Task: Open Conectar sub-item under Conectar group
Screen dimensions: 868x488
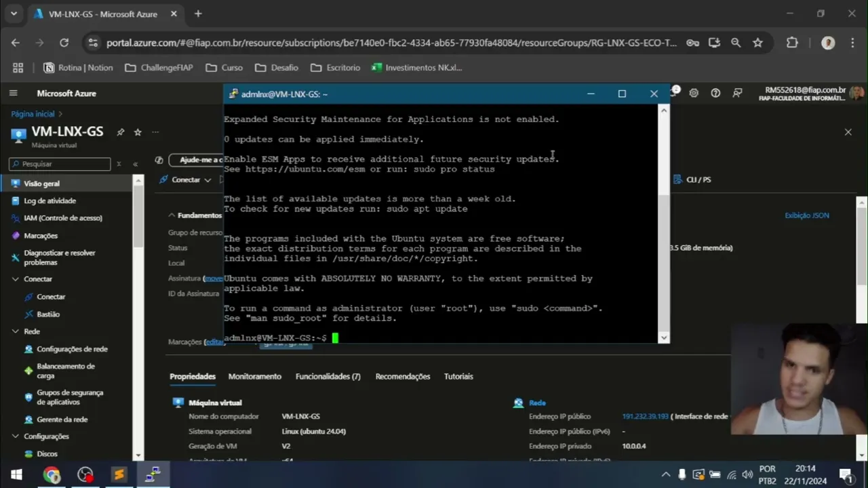Action: click(51, 297)
